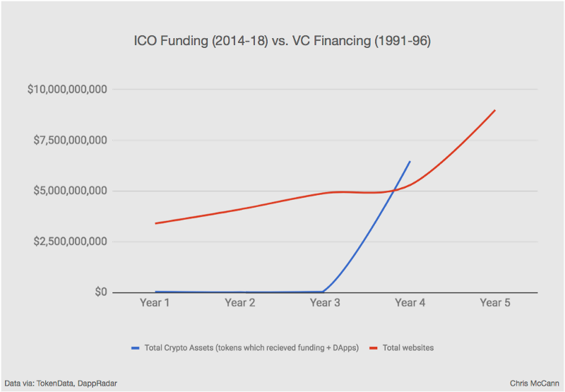Select the Total Crypto Assets legend label
The height and width of the screenshot is (392, 565).
251,348
